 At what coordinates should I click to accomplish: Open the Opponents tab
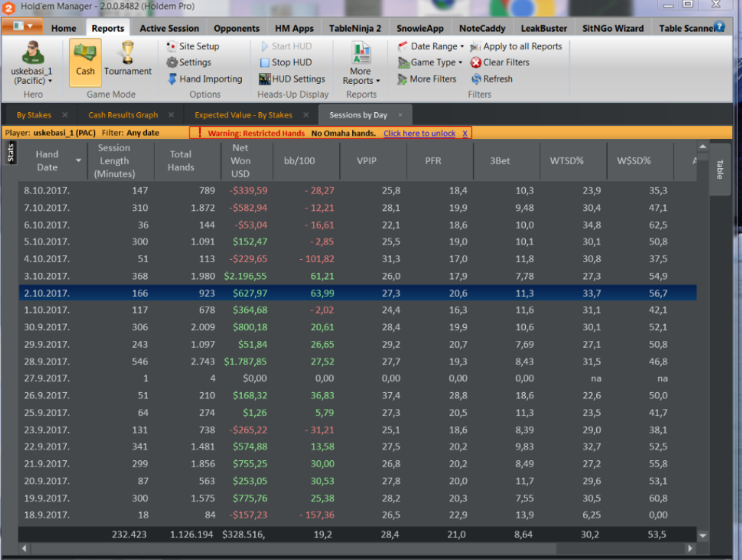(237, 28)
